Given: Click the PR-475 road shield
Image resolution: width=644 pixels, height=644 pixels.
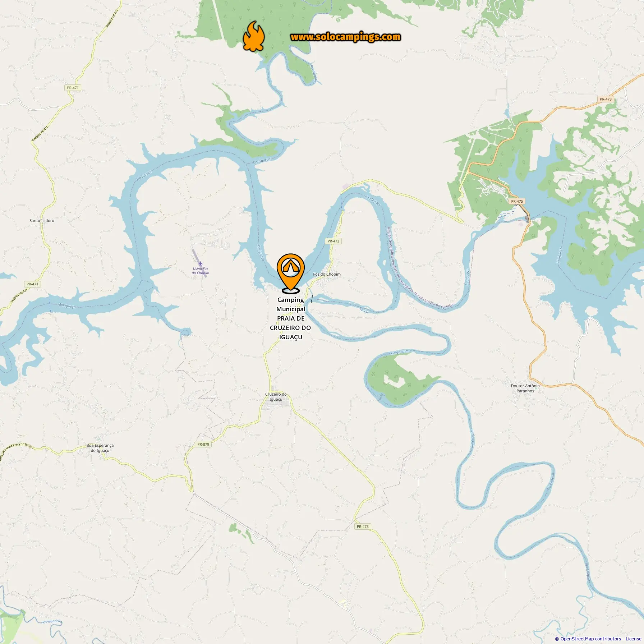Looking at the screenshot, I should click(517, 202).
